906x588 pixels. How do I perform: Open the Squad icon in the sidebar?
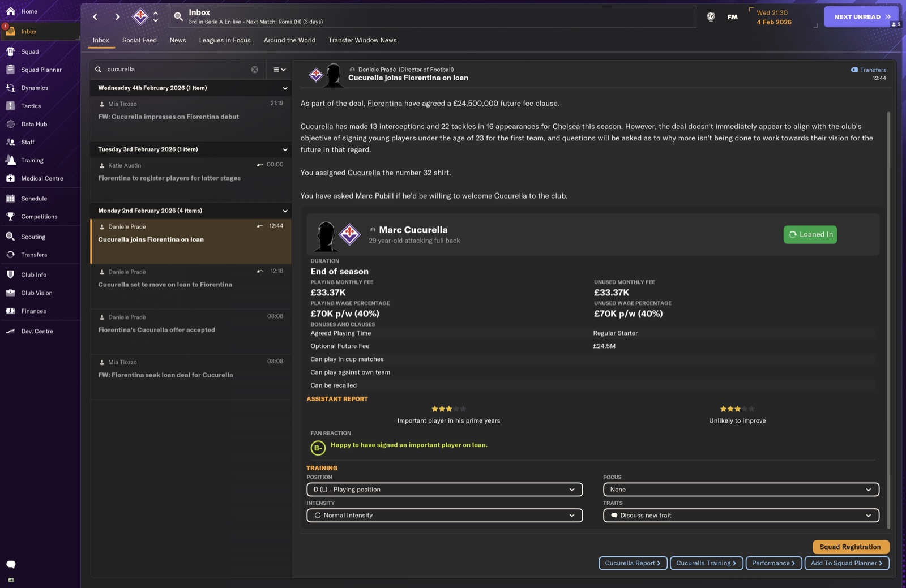coord(10,51)
